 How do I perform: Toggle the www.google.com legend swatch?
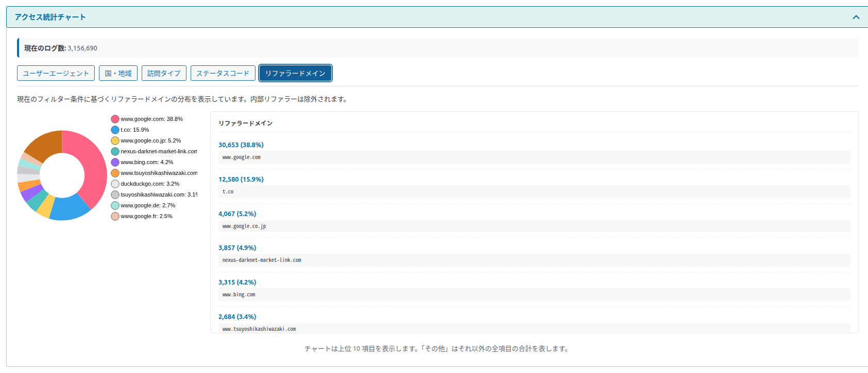(x=115, y=119)
